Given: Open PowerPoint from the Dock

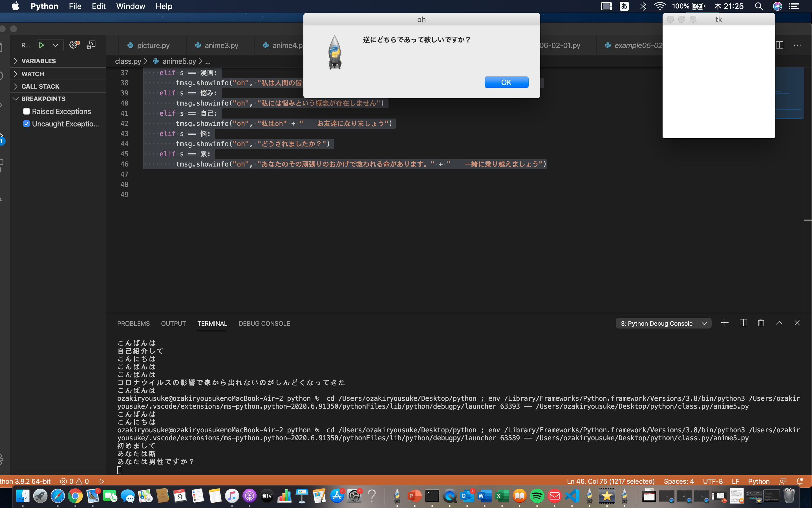Looking at the screenshot, I should click(x=414, y=496).
